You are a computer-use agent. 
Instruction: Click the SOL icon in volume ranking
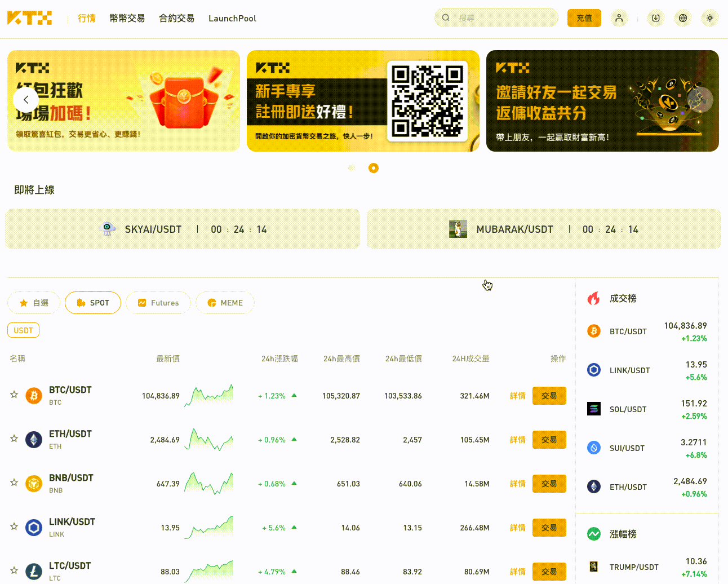point(594,409)
